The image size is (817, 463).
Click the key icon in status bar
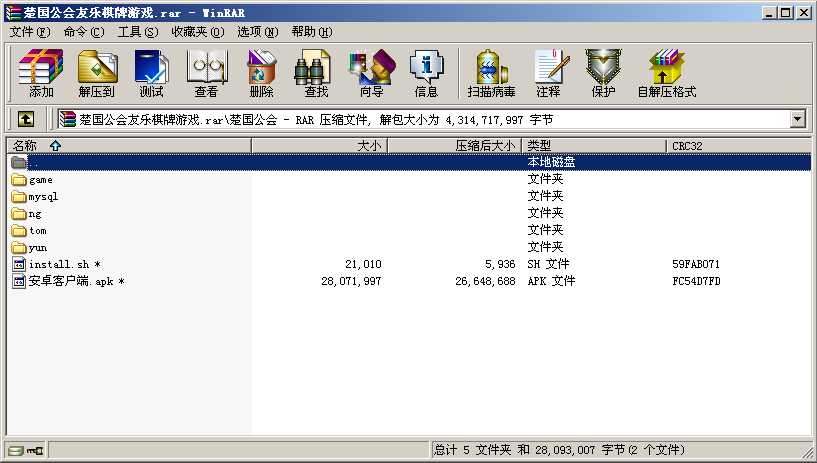click(x=35, y=451)
